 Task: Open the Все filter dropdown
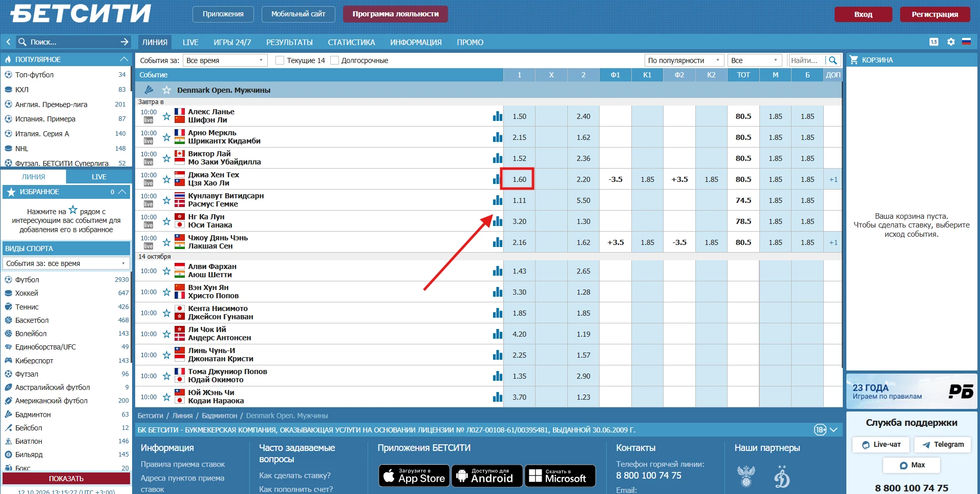click(755, 60)
